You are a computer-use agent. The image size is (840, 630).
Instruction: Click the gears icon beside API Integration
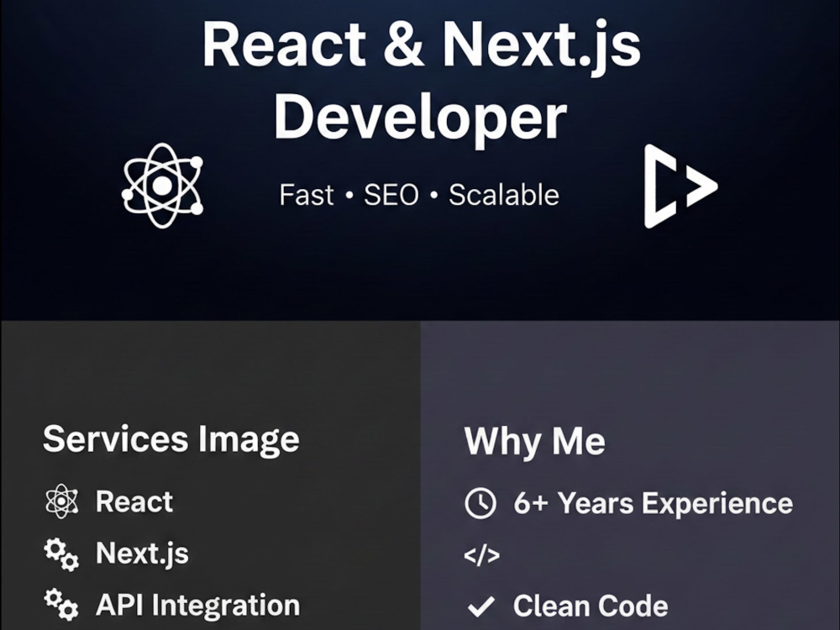coord(61,604)
